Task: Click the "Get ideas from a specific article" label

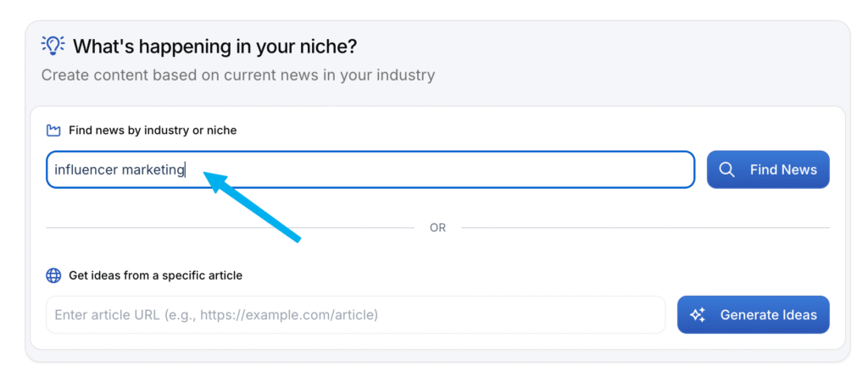Action: pos(155,275)
